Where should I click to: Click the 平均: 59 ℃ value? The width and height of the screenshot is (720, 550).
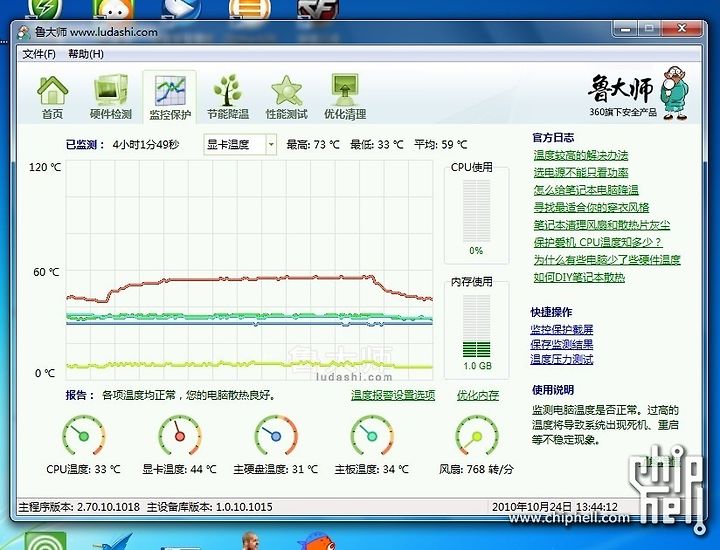click(x=440, y=145)
